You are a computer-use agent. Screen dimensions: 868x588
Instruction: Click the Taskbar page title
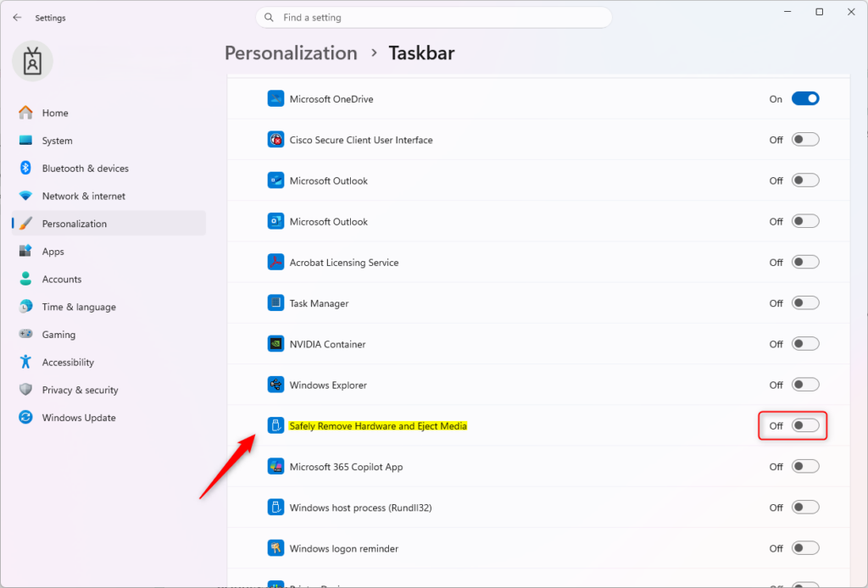click(x=421, y=53)
